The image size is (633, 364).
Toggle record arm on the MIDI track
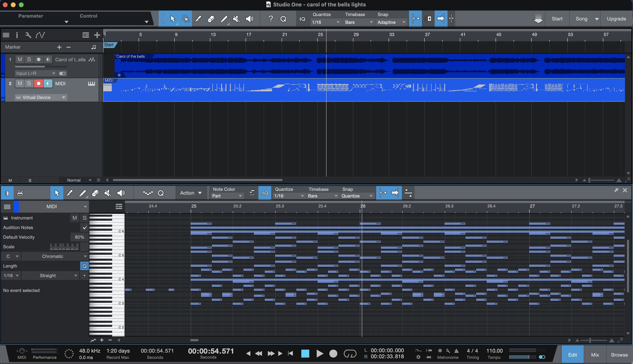click(x=38, y=83)
